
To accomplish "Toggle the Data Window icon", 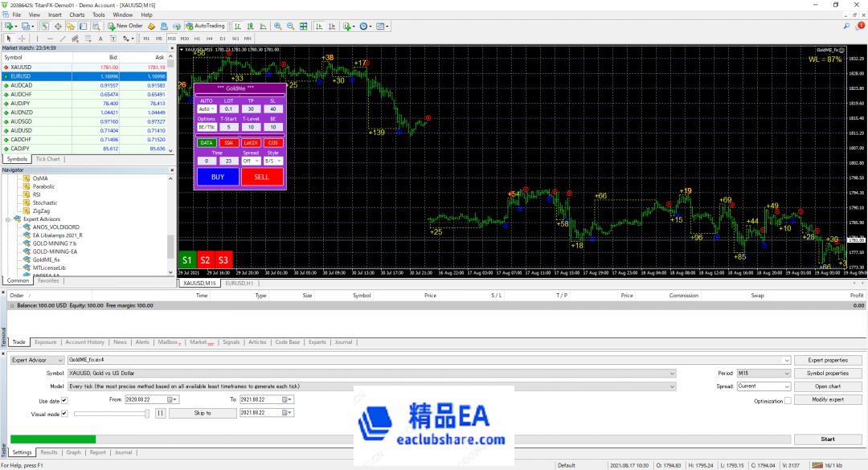I will coord(58,26).
